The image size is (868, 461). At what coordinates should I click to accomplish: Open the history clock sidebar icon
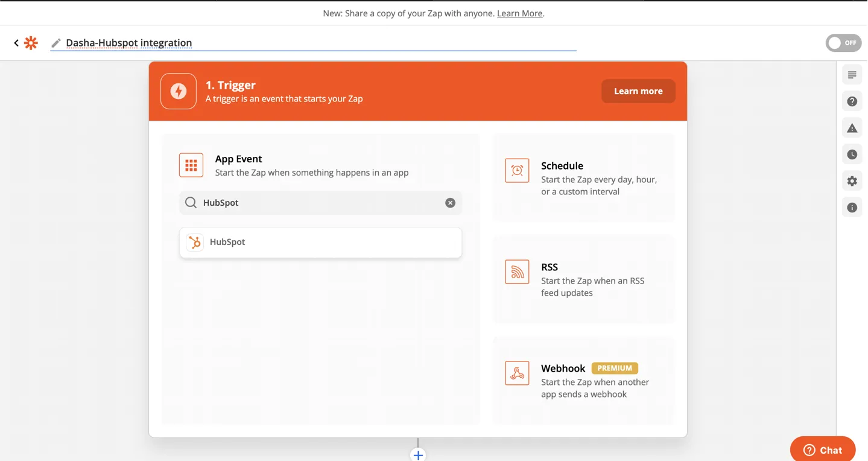[852, 154]
